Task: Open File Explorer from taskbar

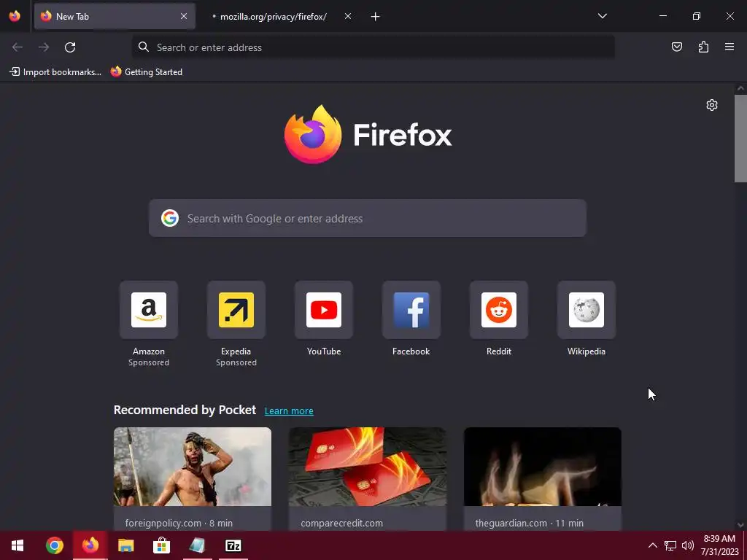Action: [125, 545]
